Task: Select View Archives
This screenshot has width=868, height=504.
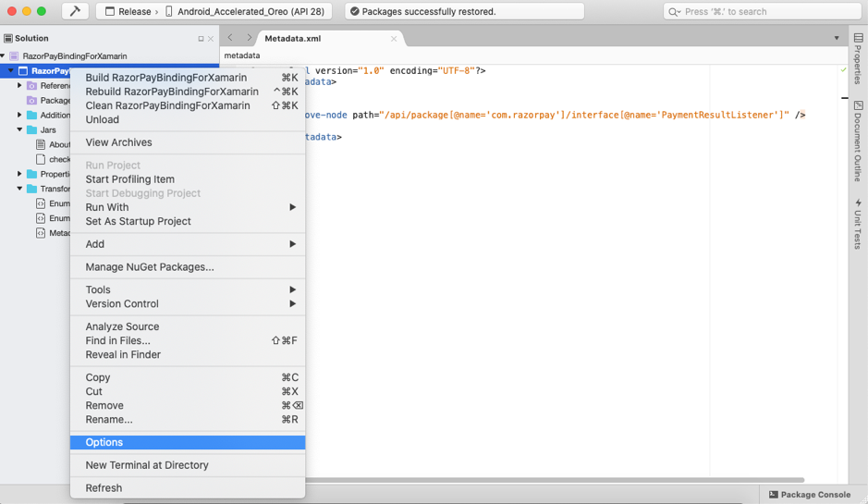Action: click(188, 142)
